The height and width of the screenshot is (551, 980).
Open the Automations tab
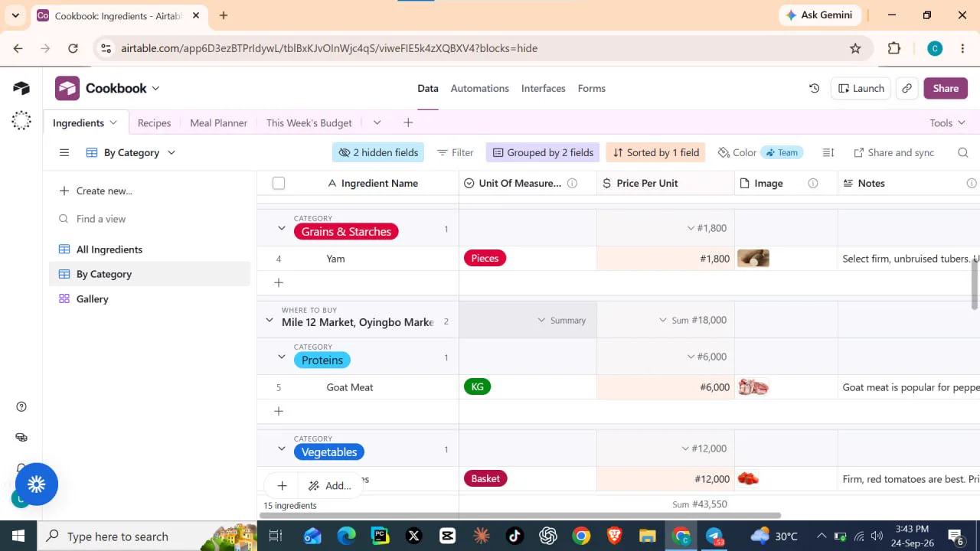pyautogui.click(x=479, y=88)
